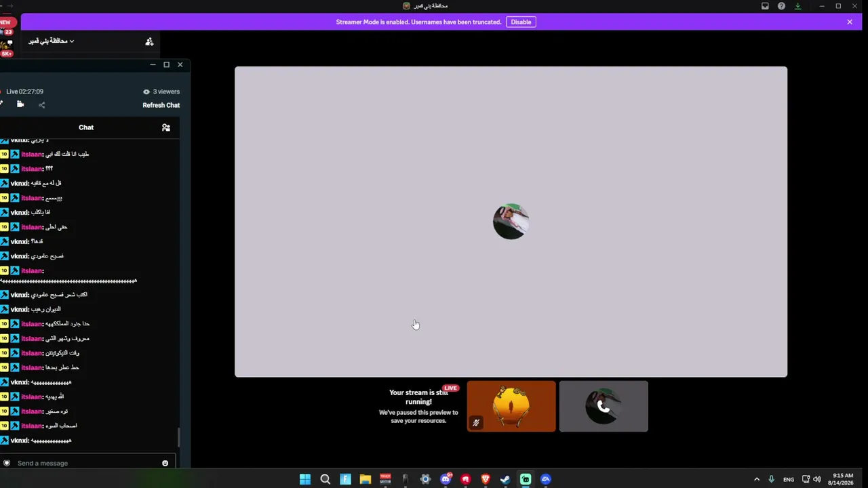Open File Explorer from taskbar
868x488 pixels.
click(365, 479)
